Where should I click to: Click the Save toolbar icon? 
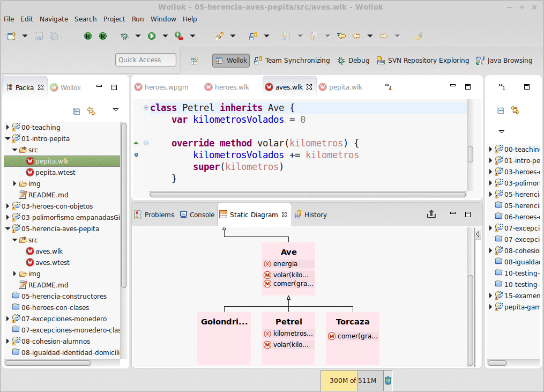[39, 36]
